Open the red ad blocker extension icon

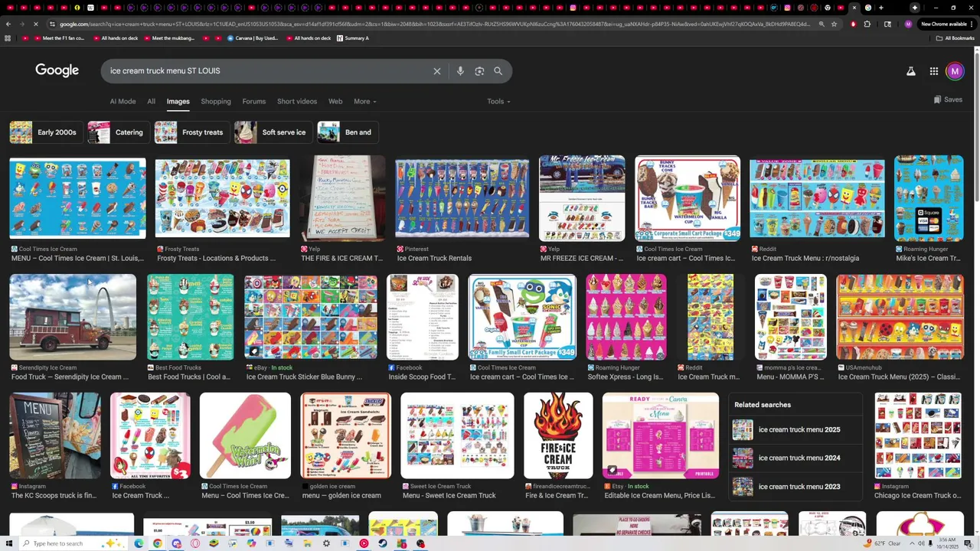[853, 24]
